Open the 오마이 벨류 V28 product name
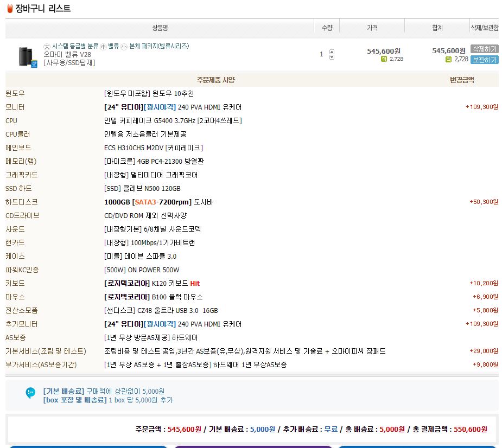The height and width of the screenshot is (448, 502). click(67, 54)
